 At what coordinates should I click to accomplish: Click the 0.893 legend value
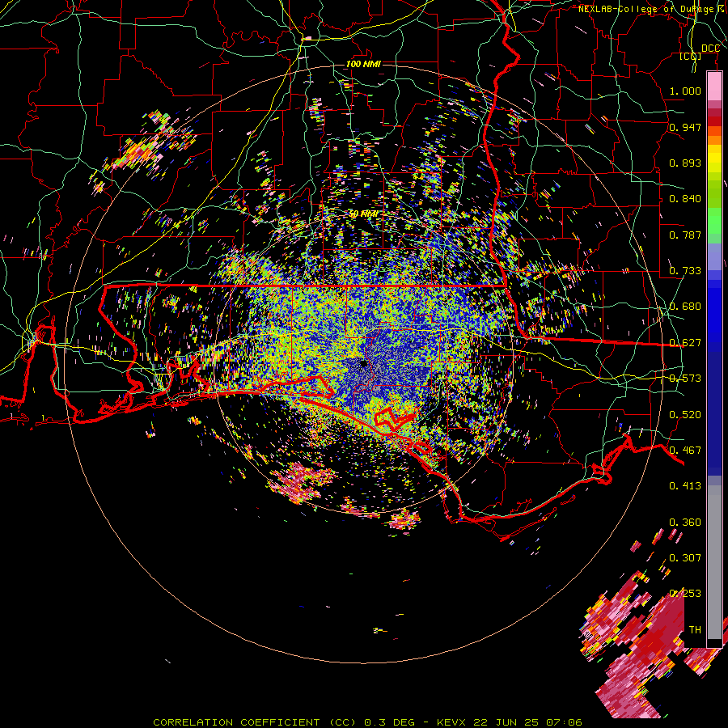tap(685, 163)
